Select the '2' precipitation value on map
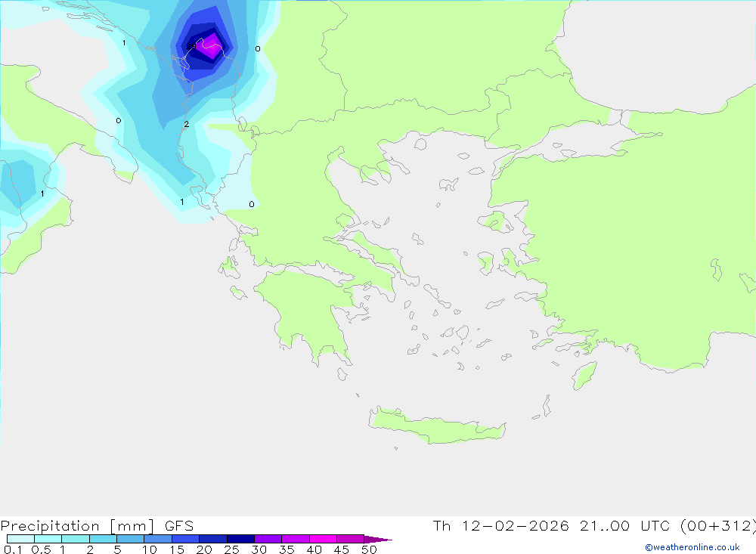 pos(187,125)
